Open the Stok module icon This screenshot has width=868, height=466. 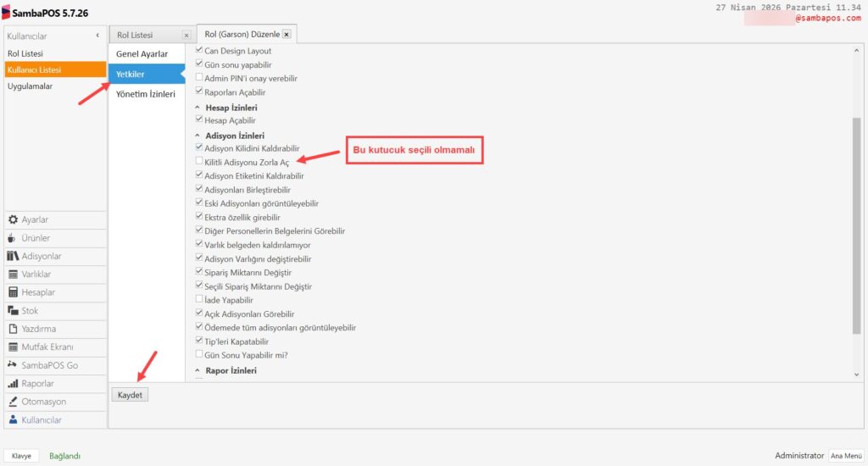[13, 292]
